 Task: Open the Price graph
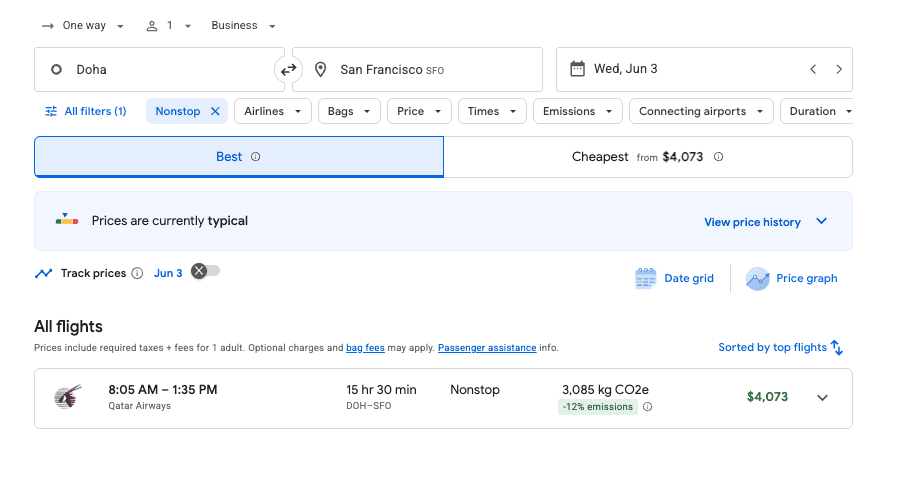point(792,278)
